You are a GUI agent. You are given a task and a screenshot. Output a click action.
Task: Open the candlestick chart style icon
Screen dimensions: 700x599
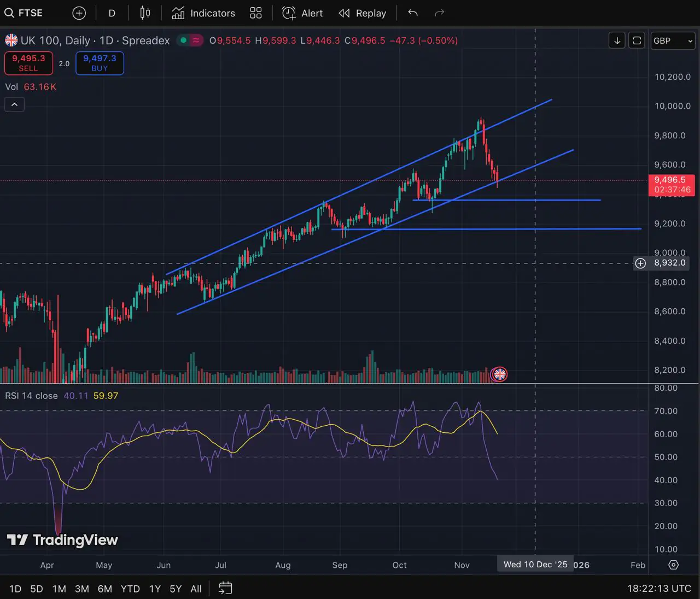click(x=145, y=13)
